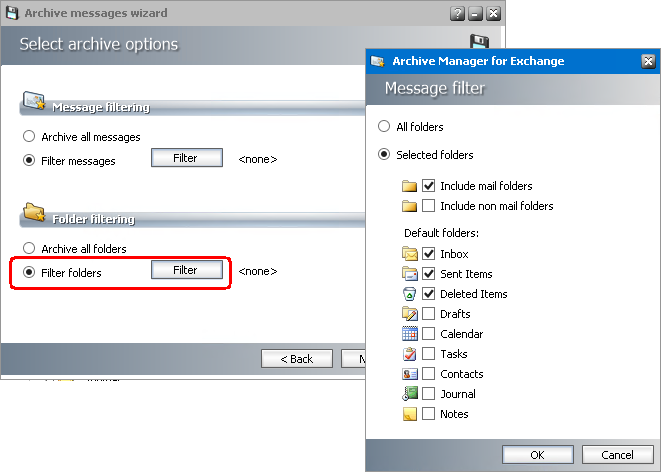Image resolution: width=661 pixels, height=472 pixels.
Task: Click the floppy disk icon in wizard header
Action: pyautogui.click(x=479, y=41)
